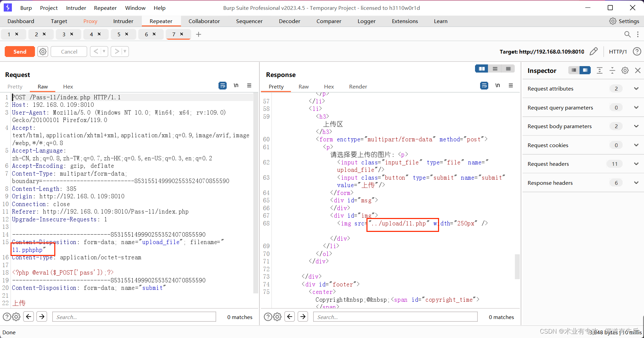Screen dimensions: 644x338
Task: Open the Project menu
Action: 49,8
